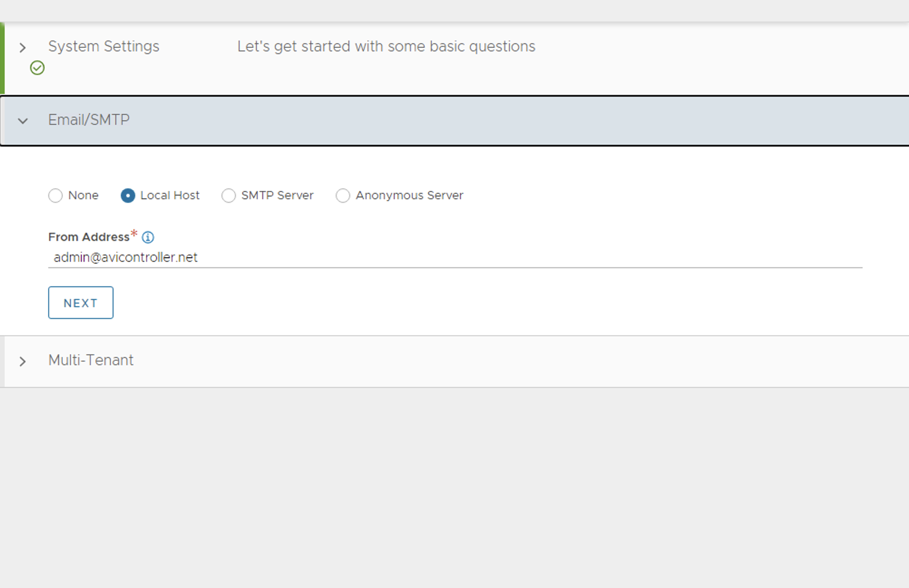The height and width of the screenshot is (588, 909).
Task: Select the None radio option
Action: click(x=55, y=196)
